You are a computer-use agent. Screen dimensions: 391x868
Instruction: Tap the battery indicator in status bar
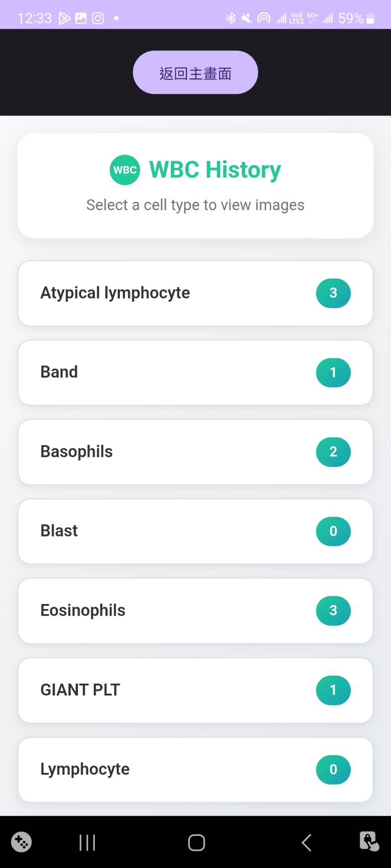(x=370, y=18)
